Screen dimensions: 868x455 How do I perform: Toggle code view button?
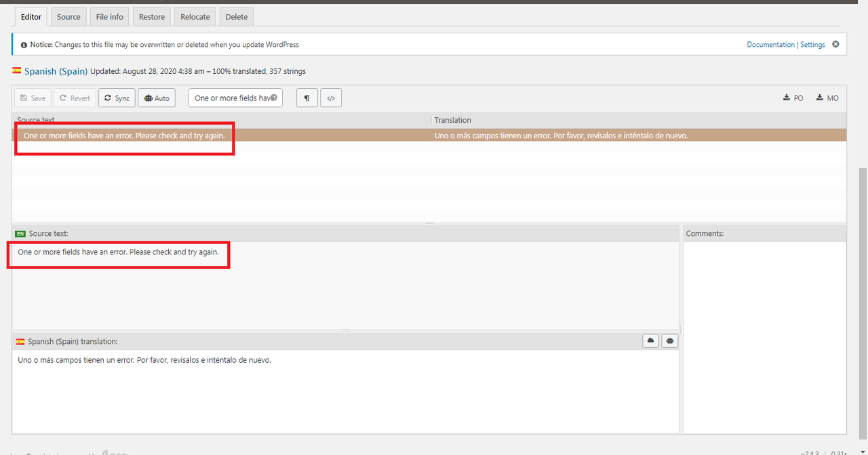[331, 98]
